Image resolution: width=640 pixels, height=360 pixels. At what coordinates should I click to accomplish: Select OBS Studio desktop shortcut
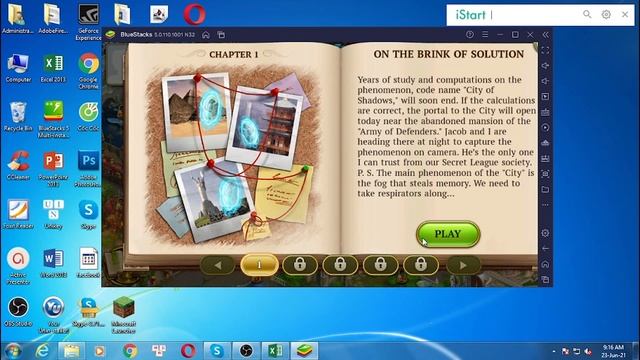tap(18, 312)
